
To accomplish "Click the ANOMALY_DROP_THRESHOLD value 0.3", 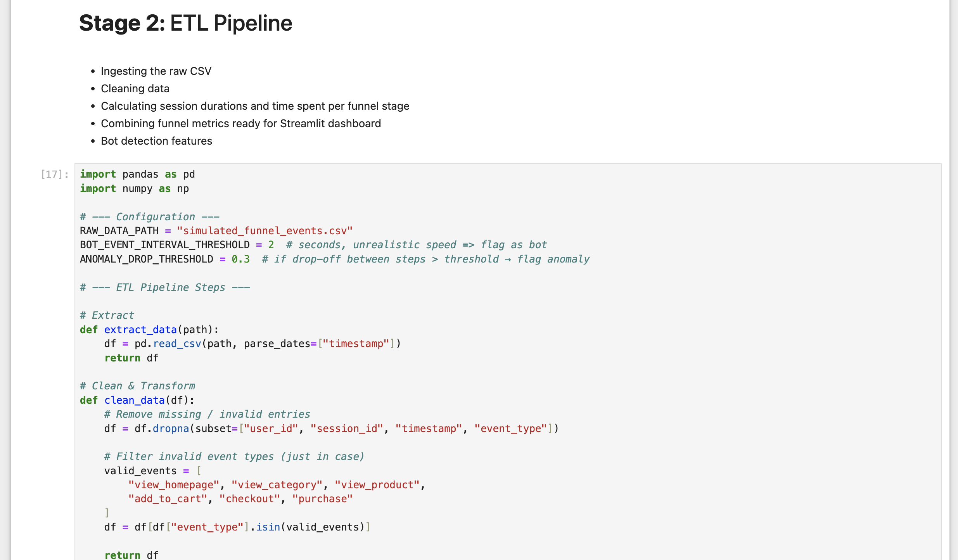I will [x=240, y=259].
